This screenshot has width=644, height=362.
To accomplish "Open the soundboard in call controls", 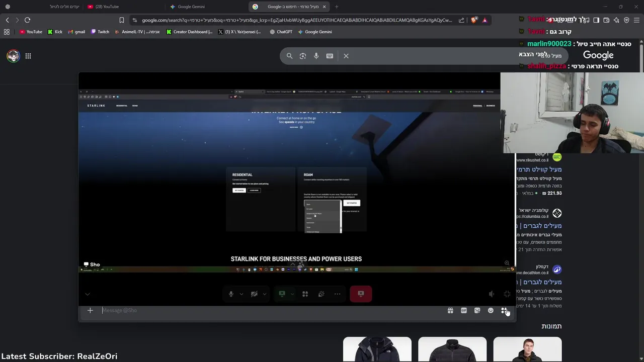I will pos(321,294).
